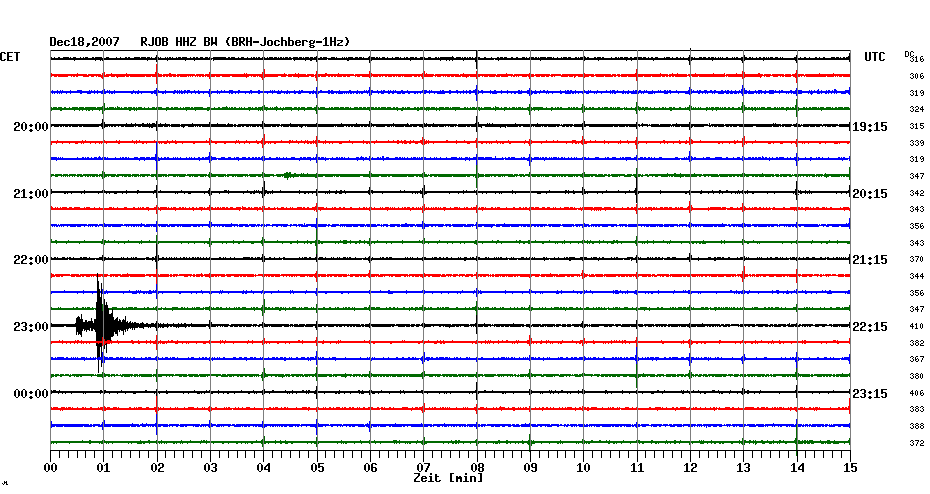
Task: Select DC offset value 382
Action: pyautogui.click(x=917, y=343)
